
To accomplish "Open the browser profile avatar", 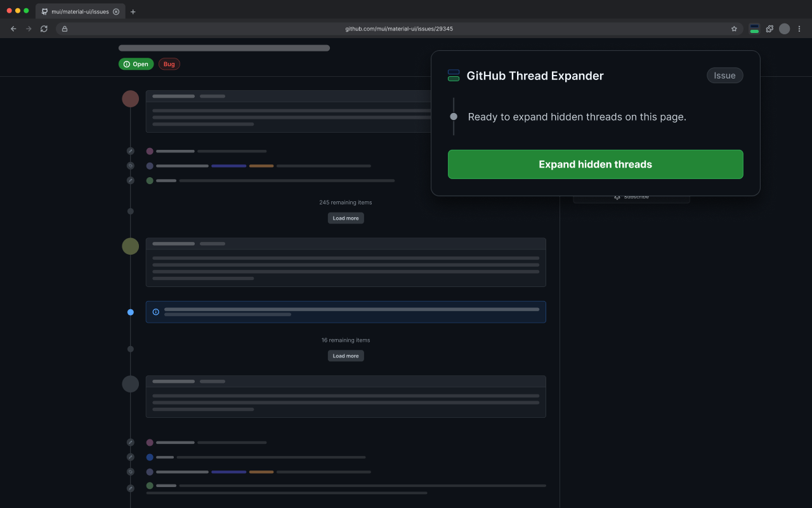I will click(x=785, y=29).
